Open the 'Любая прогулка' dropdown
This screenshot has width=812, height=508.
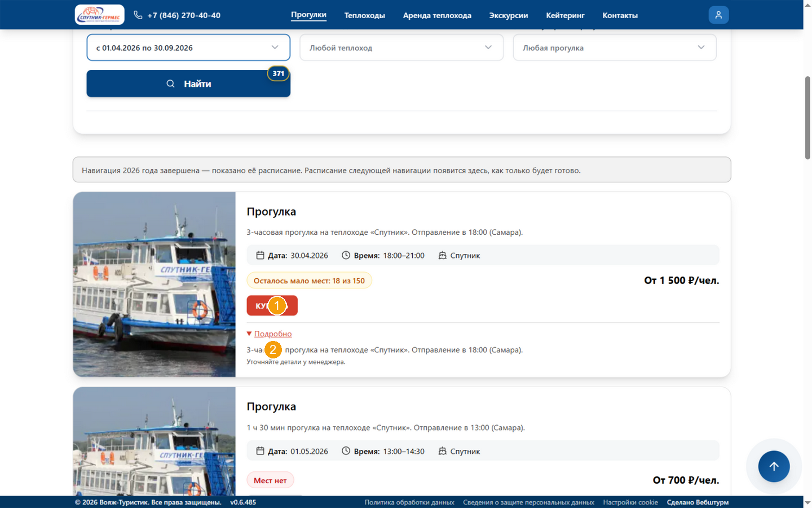[x=615, y=47]
